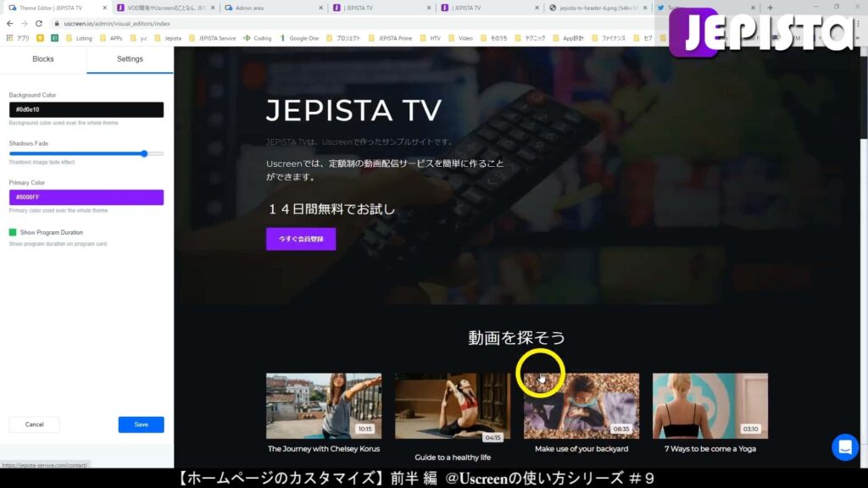Open the live chat bubble icon
868x488 pixels.
[x=845, y=447]
